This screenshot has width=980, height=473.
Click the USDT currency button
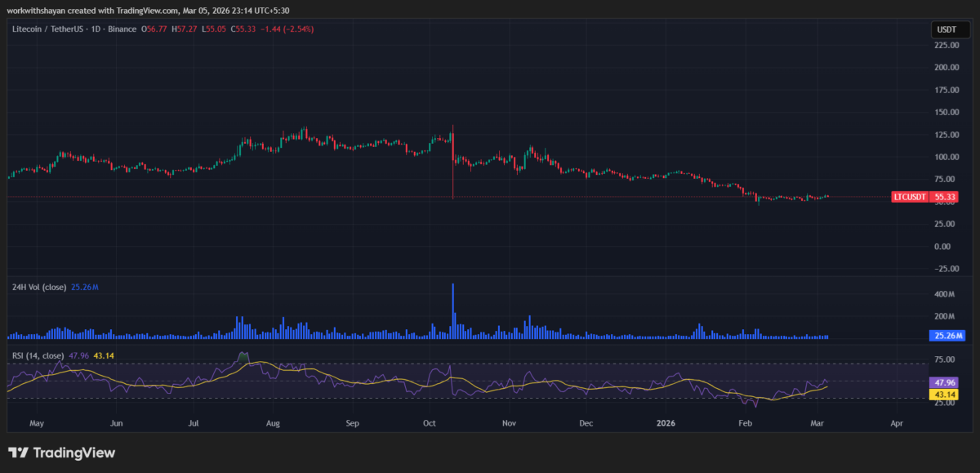(946, 29)
